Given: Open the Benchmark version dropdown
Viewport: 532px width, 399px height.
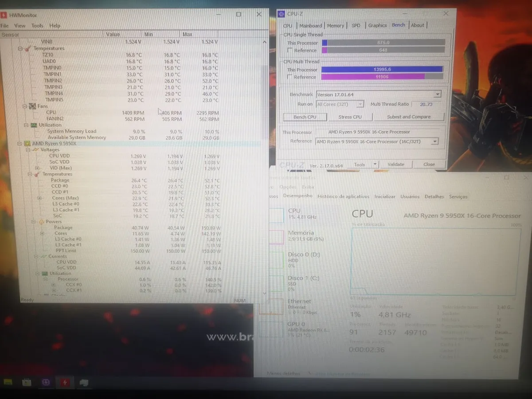Looking at the screenshot, I should (437, 94).
